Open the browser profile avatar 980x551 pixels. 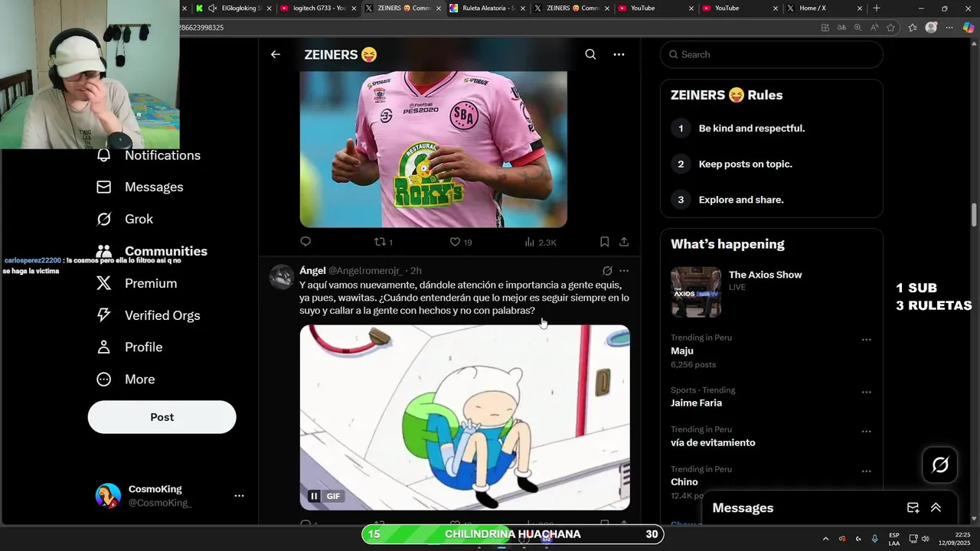(x=931, y=28)
